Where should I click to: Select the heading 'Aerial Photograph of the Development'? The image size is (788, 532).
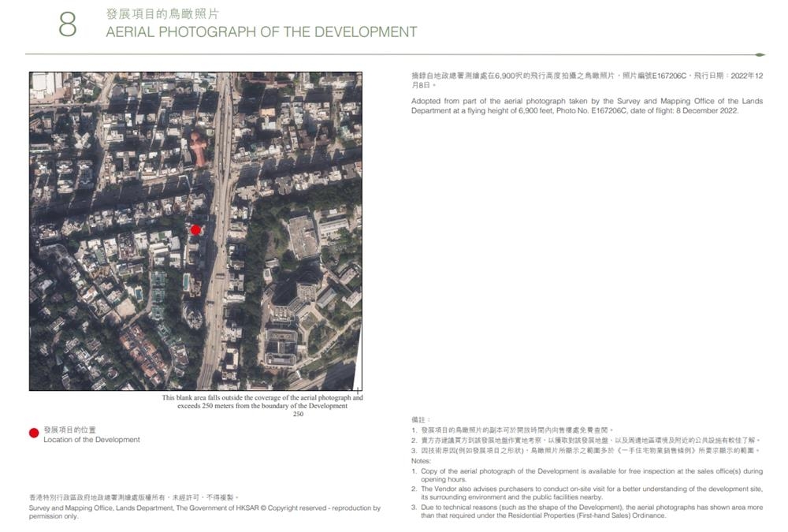point(262,32)
